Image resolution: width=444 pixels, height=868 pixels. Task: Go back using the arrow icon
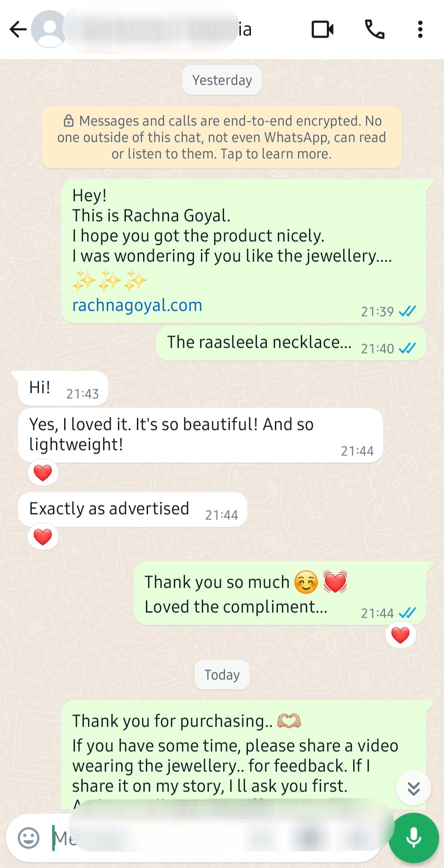(18, 29)
